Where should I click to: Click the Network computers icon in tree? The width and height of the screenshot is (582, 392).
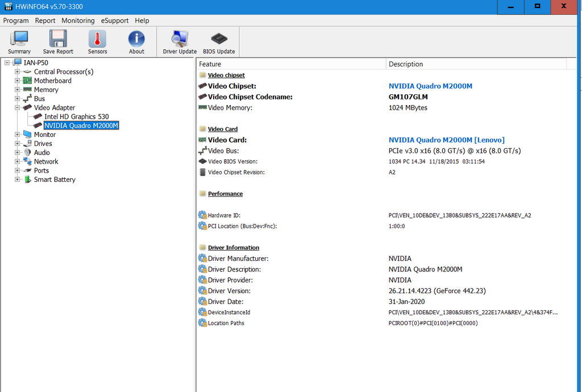point(27,161)
